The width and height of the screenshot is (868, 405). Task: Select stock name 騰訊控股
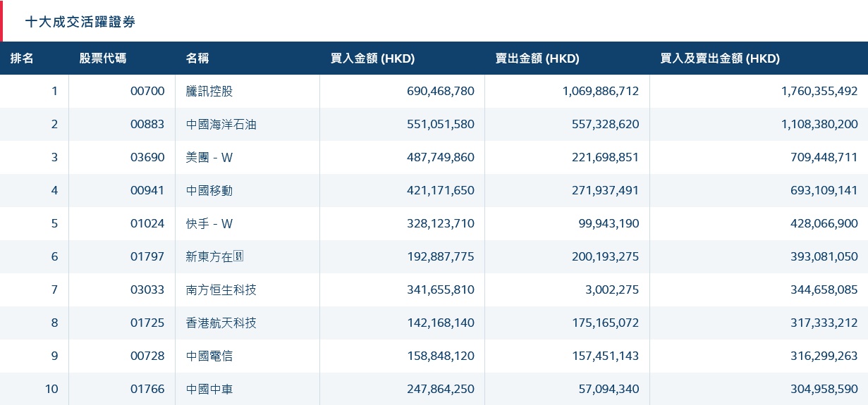pos(209,91)
